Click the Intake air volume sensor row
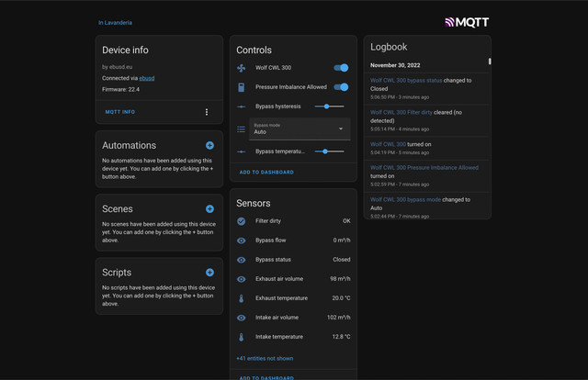 (293, 318)
